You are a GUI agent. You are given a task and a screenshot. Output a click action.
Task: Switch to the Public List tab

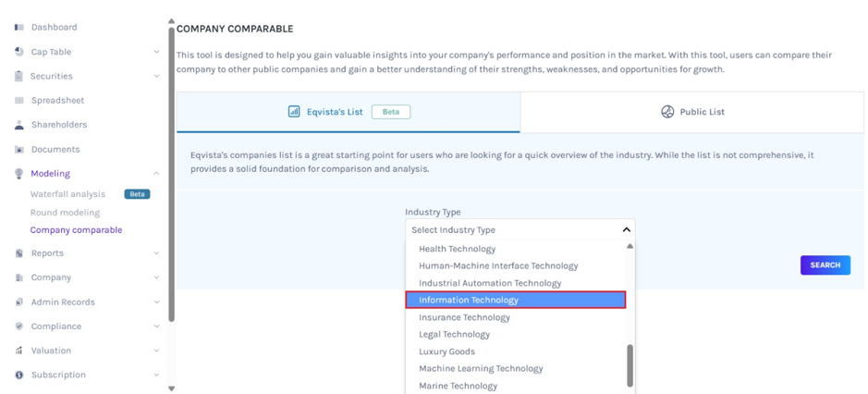pyautogui.click(x=692, y=112)
